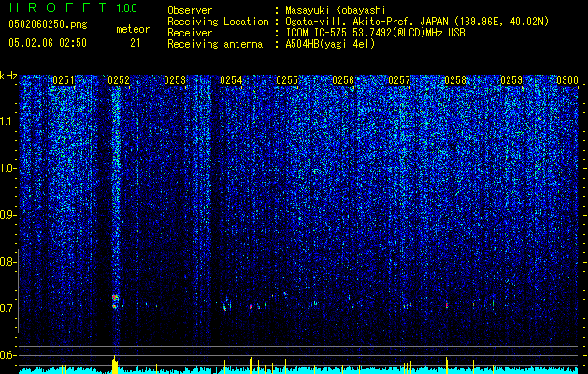The image size is (588, 374).
Task: Click the Receiver label
Action: point(190,33)
